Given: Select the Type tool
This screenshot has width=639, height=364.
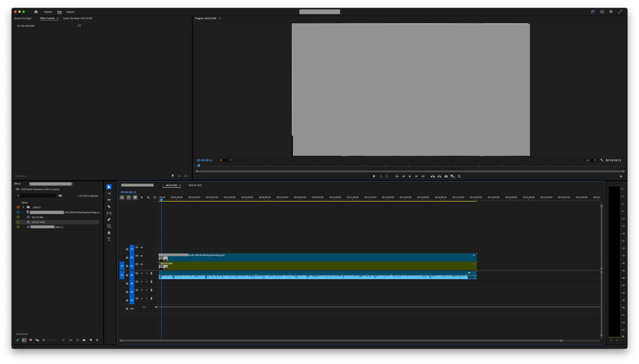Looking at the screenshot, I should pos(109,239).
